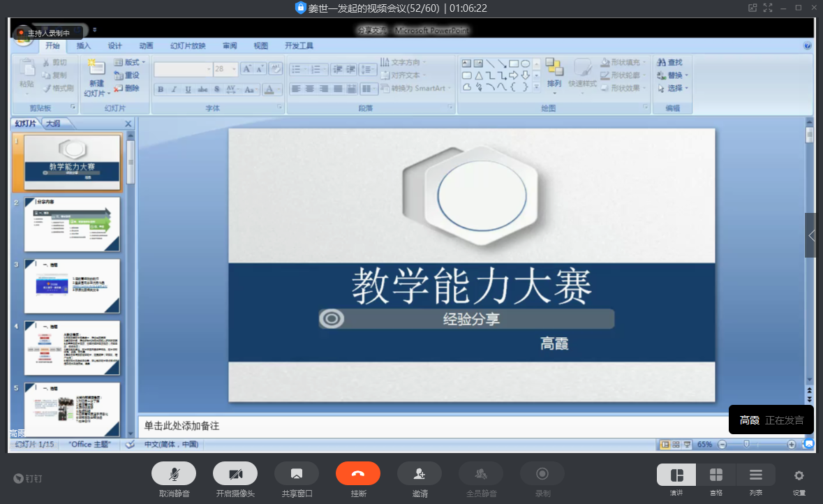Open the 列表 participant list
The width and height of the screenshot is (823, 504).
(755, 475)
